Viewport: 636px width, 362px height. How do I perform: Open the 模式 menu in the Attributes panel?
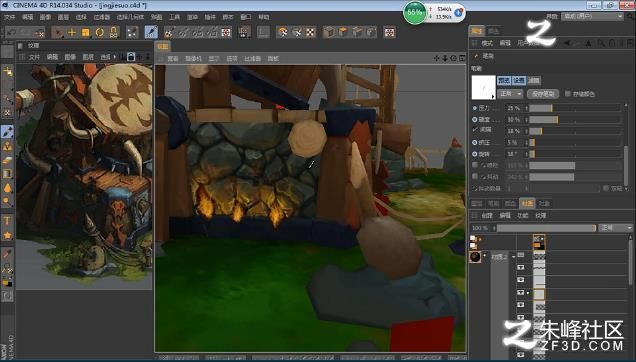click(x=487, y=43)
